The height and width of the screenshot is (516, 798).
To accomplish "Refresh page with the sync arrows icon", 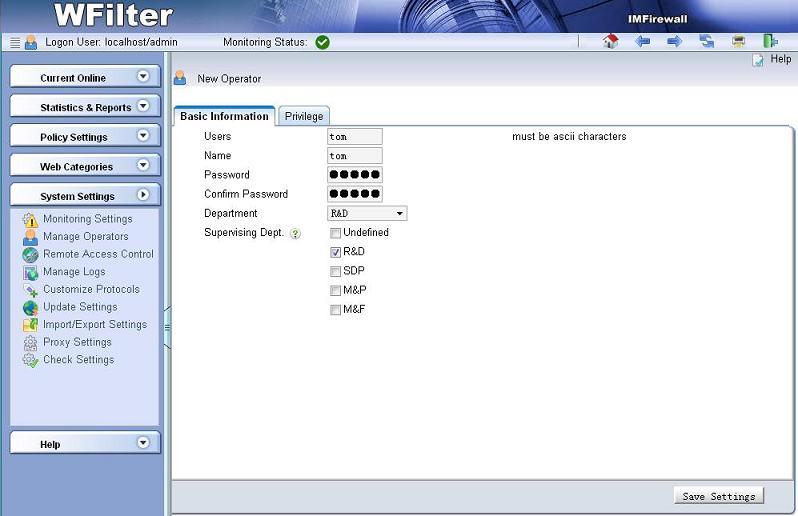I will [x=707, y=41].
